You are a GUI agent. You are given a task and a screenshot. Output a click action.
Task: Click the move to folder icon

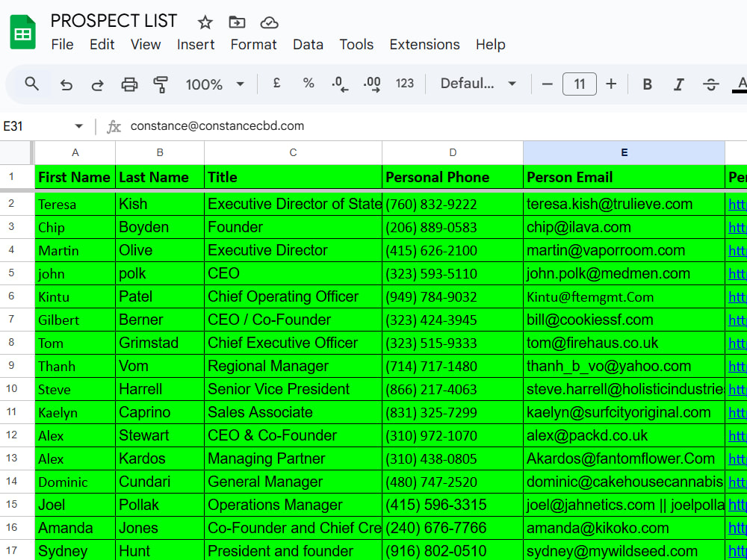(237, 22)
